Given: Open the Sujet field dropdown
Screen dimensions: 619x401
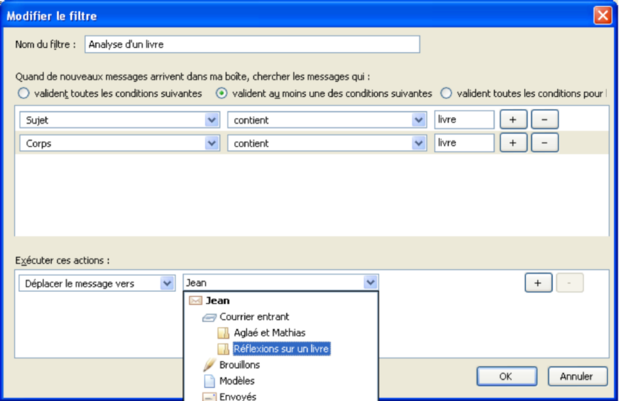Looking at the screenshot, I should click(x=211, y=120).
